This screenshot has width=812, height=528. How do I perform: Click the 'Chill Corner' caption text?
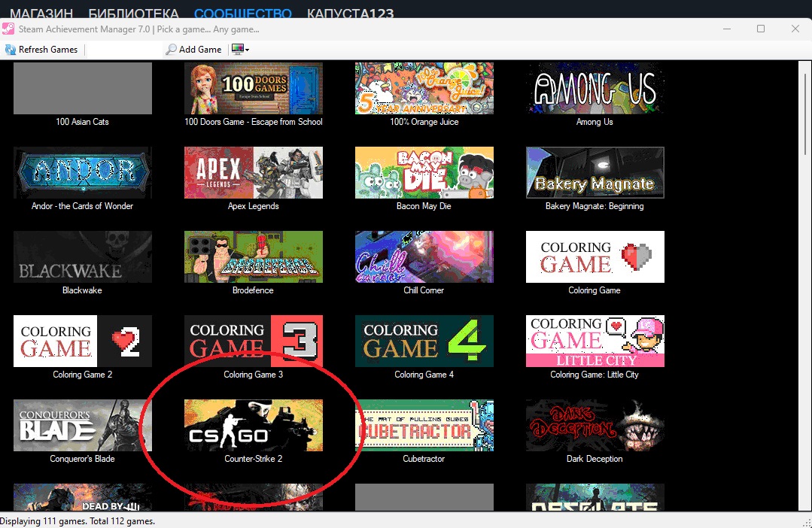coord(424,290)
